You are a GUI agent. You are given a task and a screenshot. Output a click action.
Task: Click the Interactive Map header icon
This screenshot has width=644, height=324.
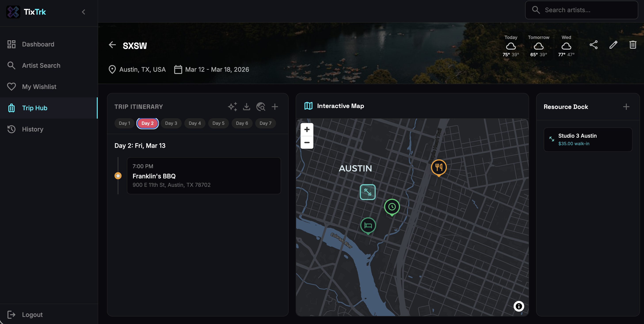[308, 106]
